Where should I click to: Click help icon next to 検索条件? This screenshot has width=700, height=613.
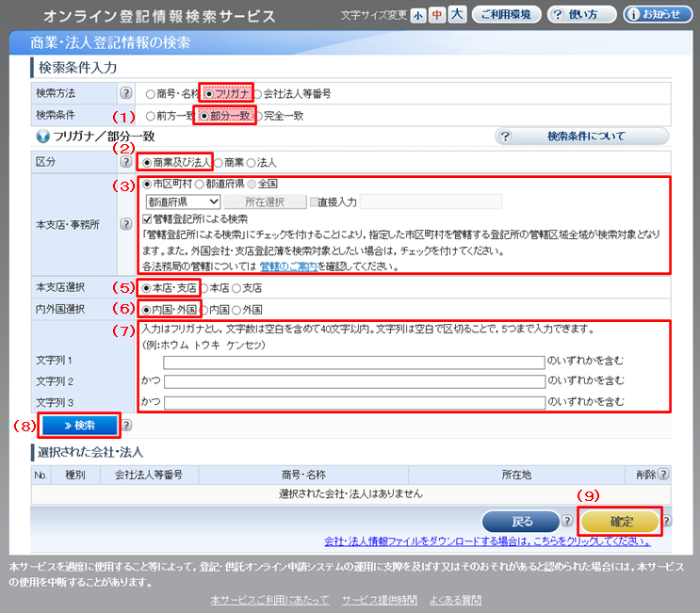tap(125, 115)
